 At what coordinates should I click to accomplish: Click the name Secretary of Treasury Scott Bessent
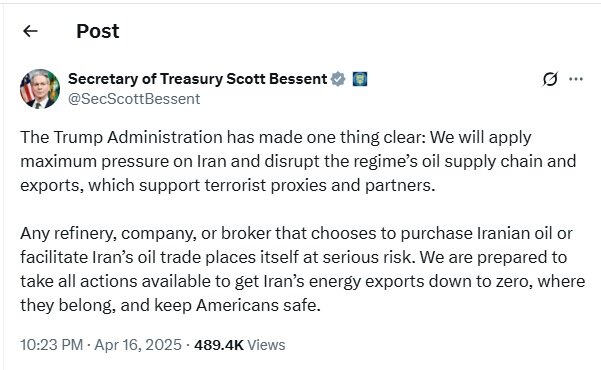point(197,79)
